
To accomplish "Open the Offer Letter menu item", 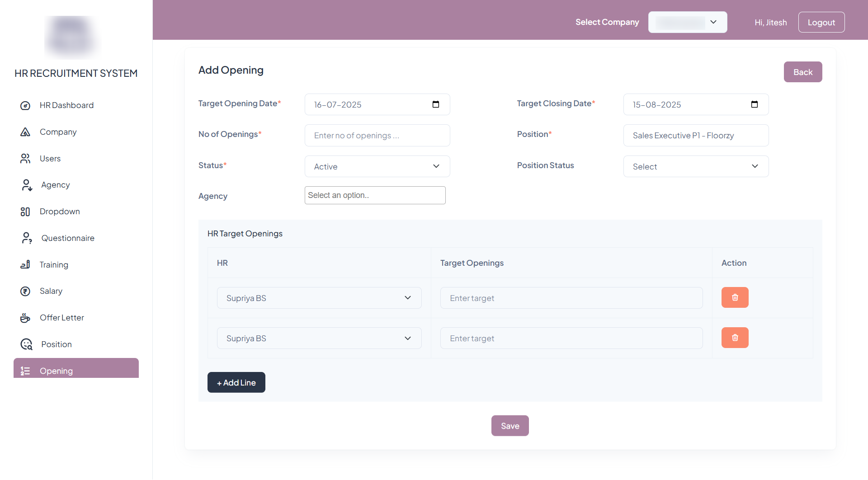I will coord(62,318).
